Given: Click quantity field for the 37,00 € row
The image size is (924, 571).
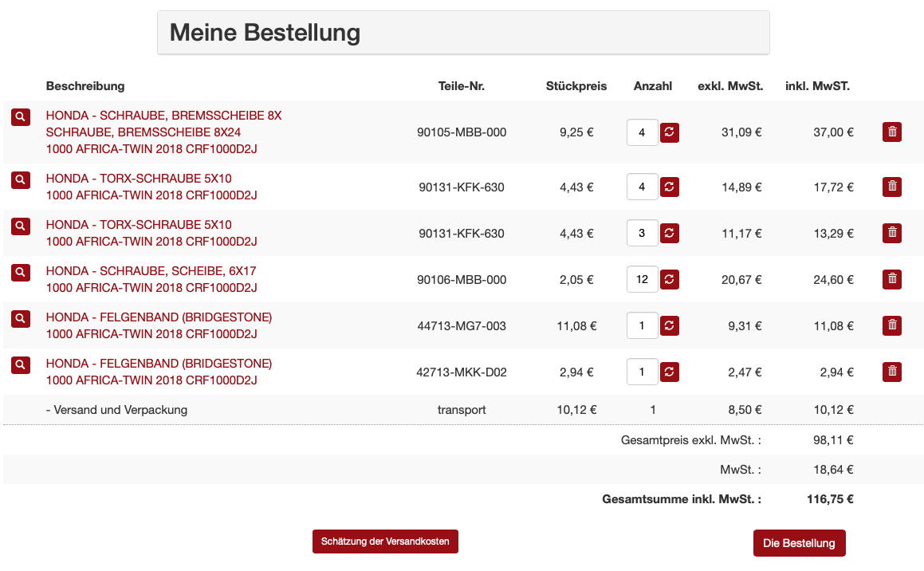Looking at the screenshot, I should point(642,132).
